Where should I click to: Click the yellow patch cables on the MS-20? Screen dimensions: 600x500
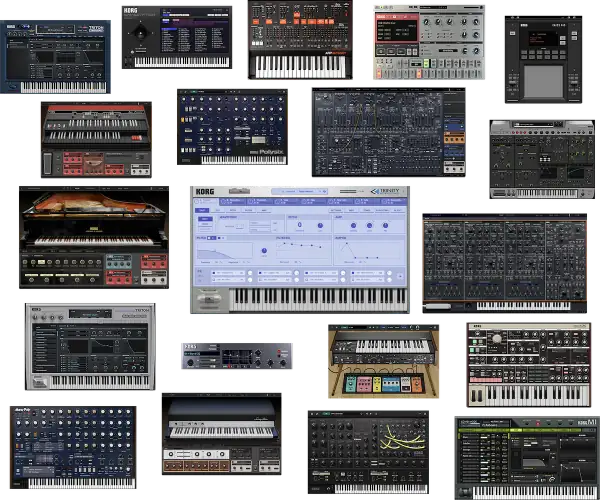coord(402,437)
